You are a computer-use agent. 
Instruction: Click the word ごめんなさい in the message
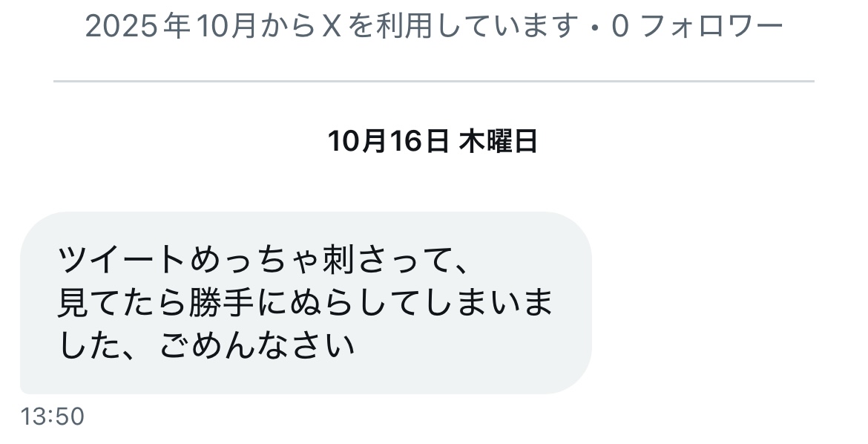[257, 346]
